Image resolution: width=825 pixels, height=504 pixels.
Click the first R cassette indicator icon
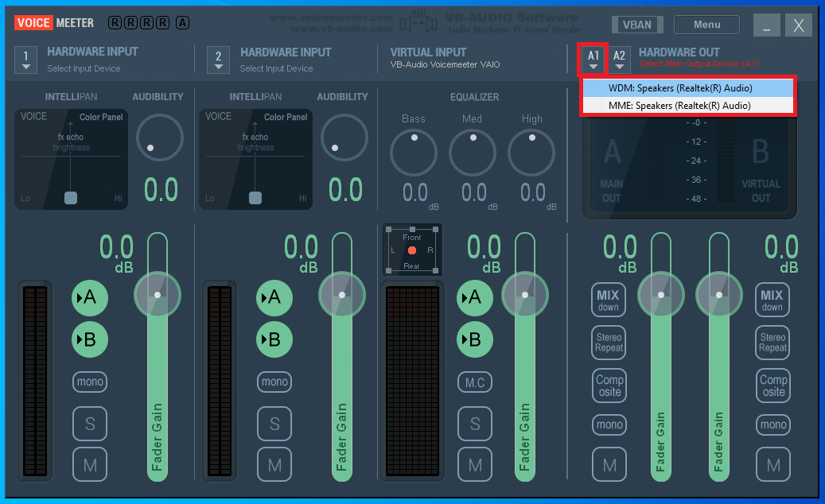coord(115,22)
